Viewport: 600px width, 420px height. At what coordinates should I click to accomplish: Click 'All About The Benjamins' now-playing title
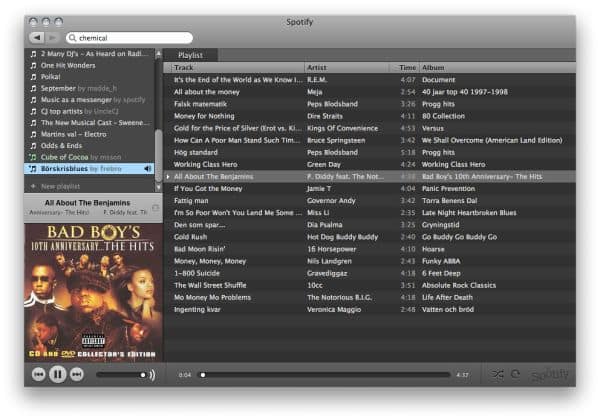pyautogui.click(x=87, y=203)
